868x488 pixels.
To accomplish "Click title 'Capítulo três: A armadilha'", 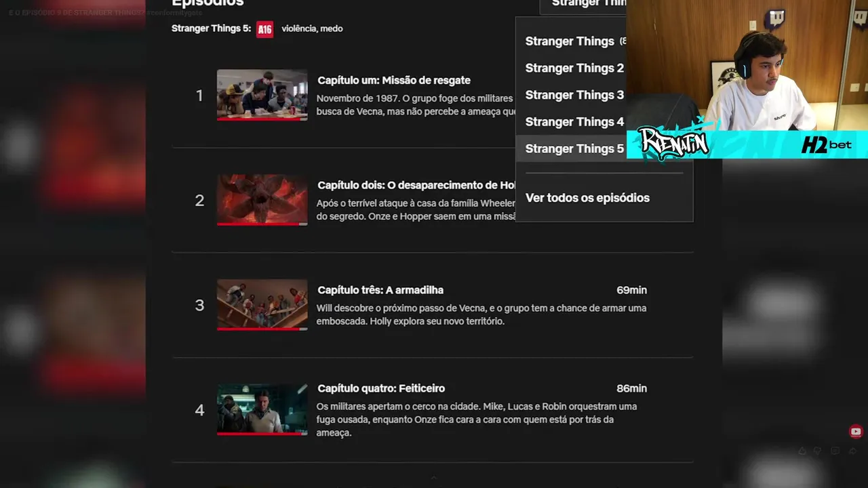I will (x=380, y=290).
